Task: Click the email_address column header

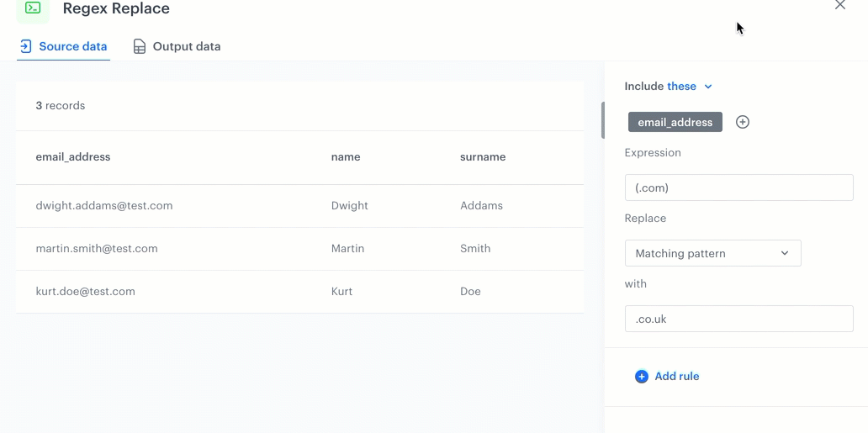Action: click(73, 156)
